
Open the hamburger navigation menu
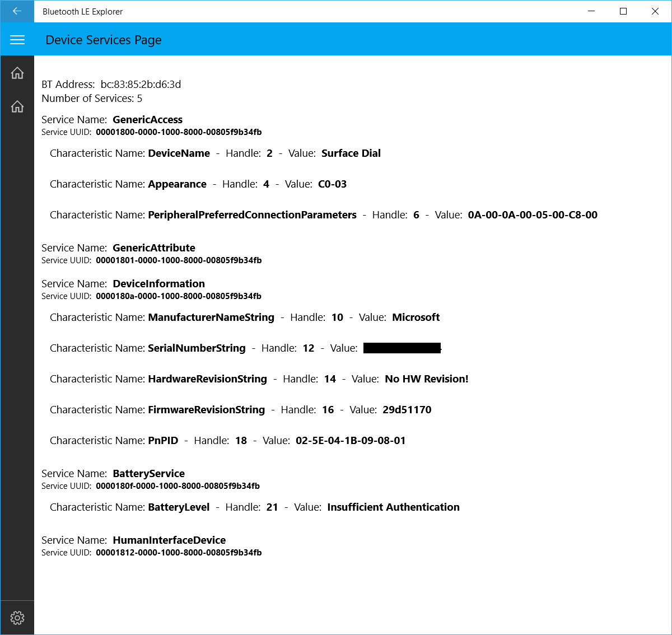click(17, 40)
